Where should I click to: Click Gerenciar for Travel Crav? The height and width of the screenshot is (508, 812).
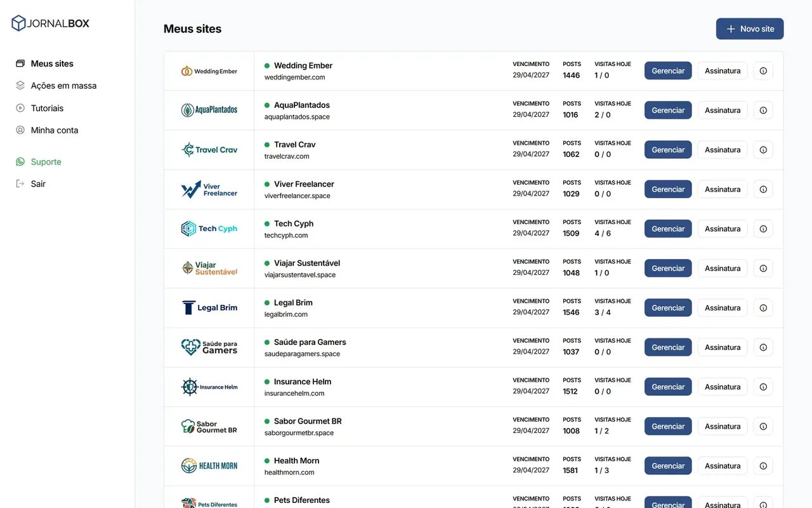(668, 150)
